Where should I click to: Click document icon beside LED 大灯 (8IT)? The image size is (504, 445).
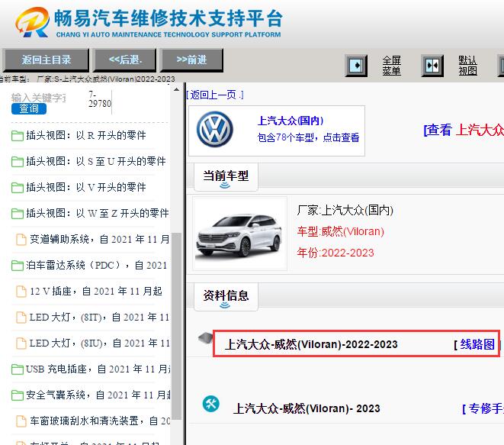(21, 318)
